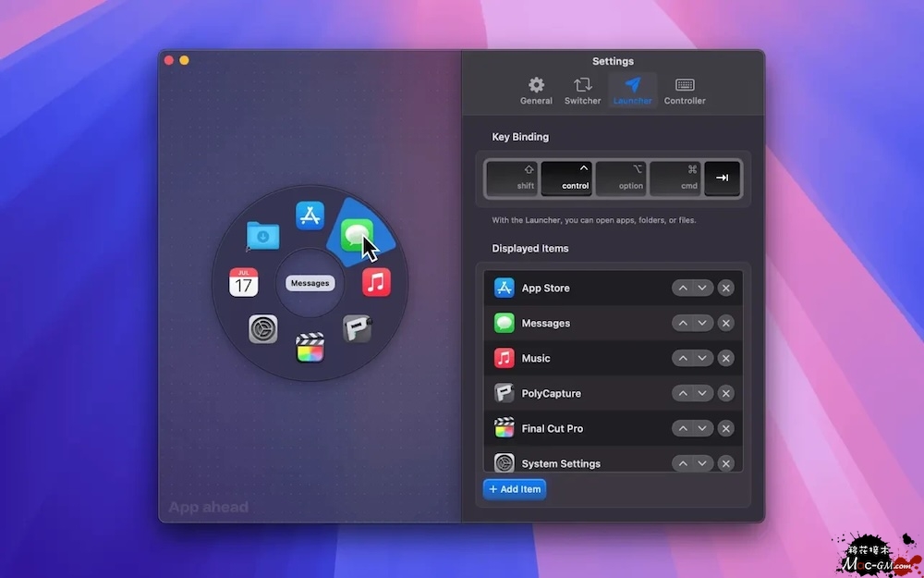Move Messages item up in list

coord(682,324)
